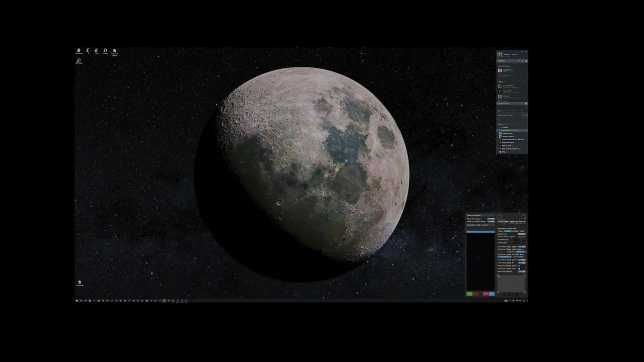The height and width of the screenshot is (362, 644).
Task: Open the Steam menu in mini library
Action: (x=502, y=111)
